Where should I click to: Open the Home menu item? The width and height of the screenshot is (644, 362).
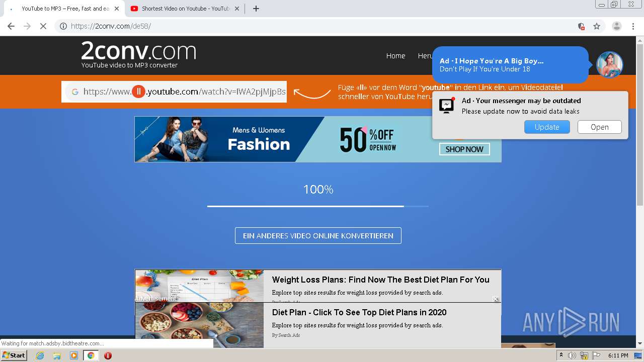coord(395,56)
